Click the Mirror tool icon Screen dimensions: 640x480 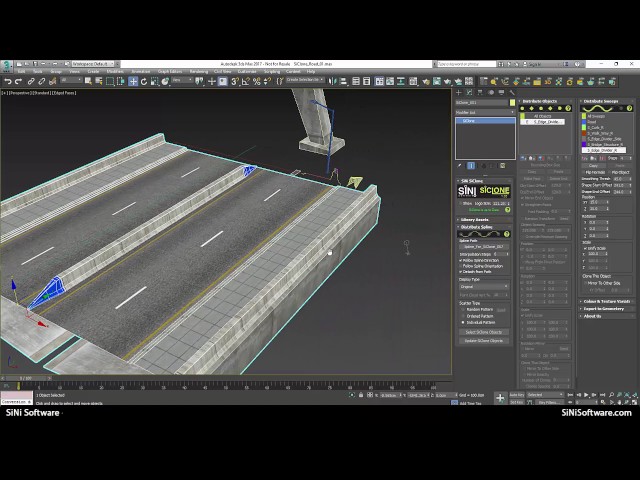pos(333,82)
